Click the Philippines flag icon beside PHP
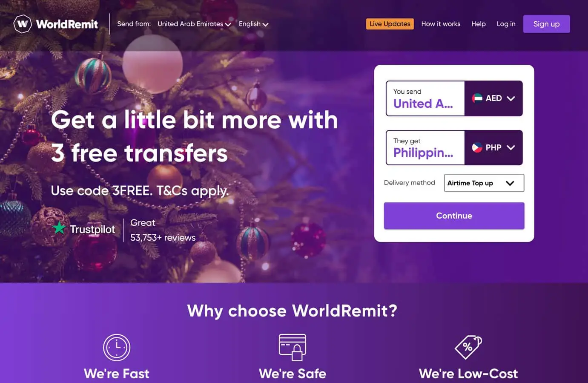 click(x=477, y=147)
